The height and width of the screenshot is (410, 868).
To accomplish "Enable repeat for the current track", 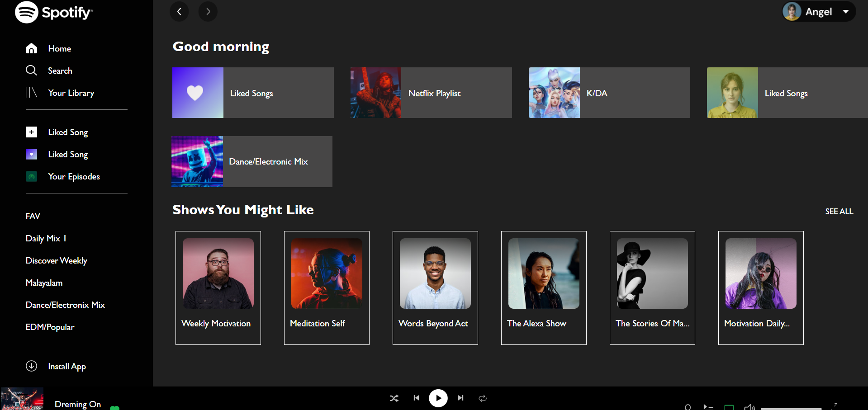I will pyautogui.click(x=482, y=398).
